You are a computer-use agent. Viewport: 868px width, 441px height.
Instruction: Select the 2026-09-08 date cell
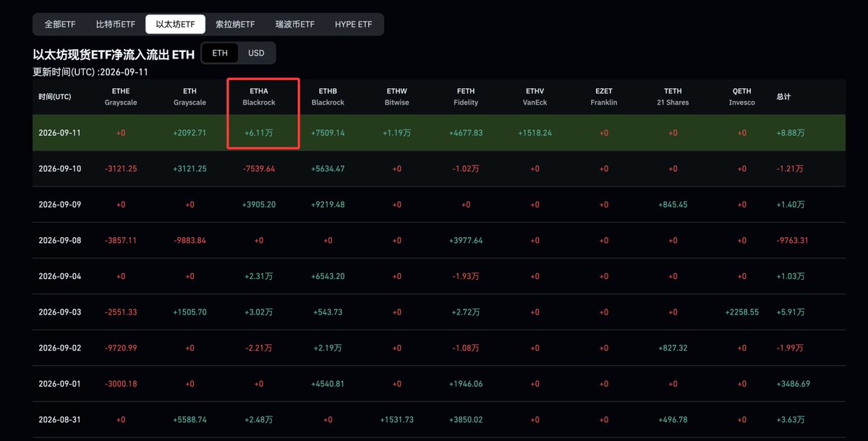[60, 240]
